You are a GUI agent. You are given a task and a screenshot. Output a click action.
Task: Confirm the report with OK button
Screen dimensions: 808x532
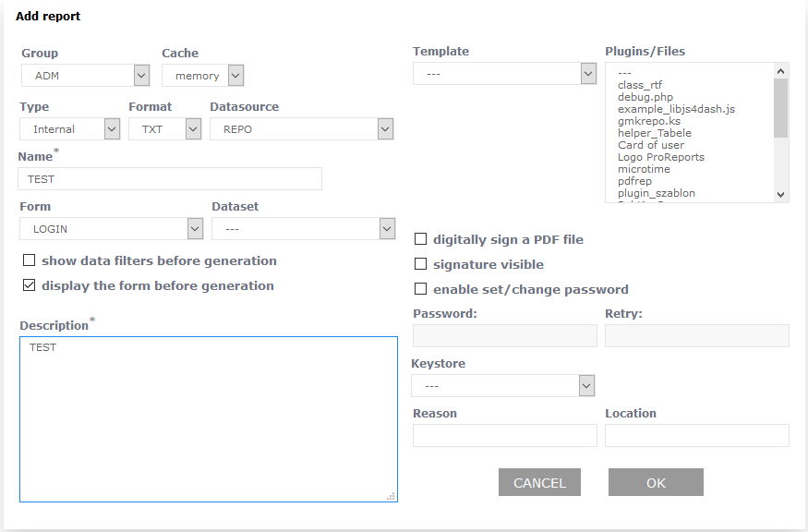(656, 482)
